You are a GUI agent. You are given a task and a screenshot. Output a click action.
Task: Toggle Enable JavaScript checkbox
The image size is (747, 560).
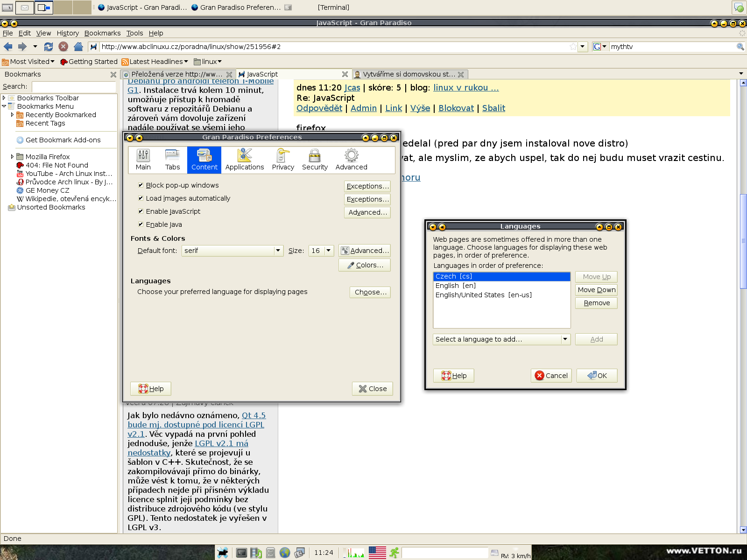point(141,211)
